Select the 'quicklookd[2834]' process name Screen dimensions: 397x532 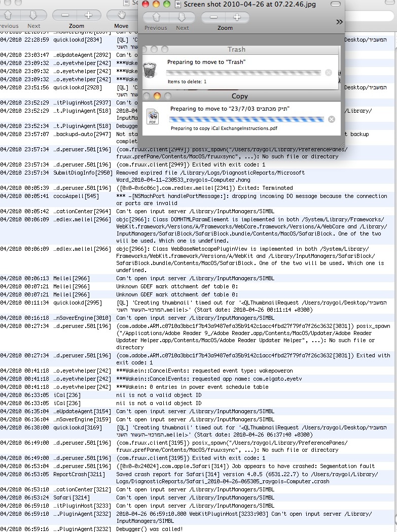click(x=77, y=40)
